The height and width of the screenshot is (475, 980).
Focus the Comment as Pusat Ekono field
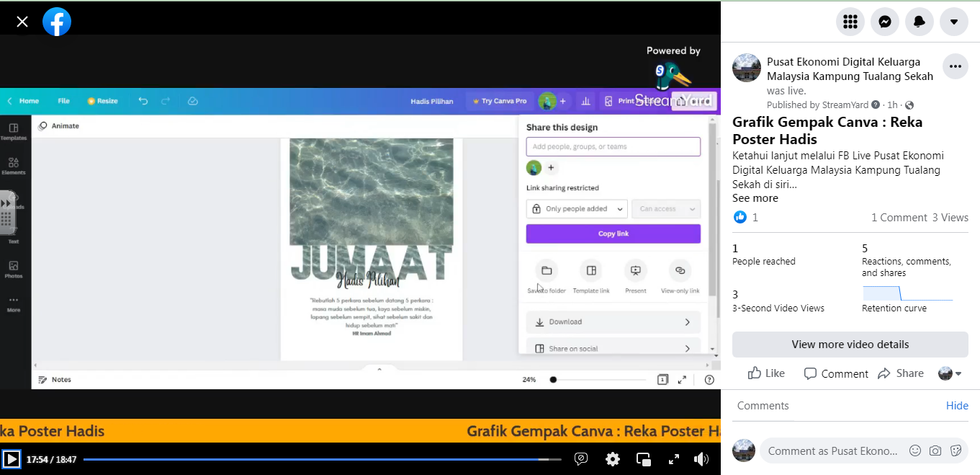pyautogui.click(x=833, y=450)
